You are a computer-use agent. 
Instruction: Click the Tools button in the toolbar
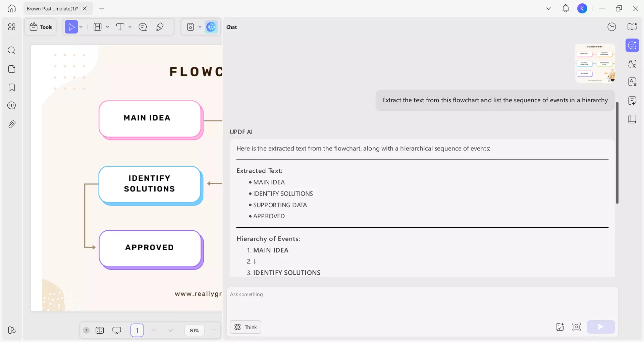click(41, 27)
